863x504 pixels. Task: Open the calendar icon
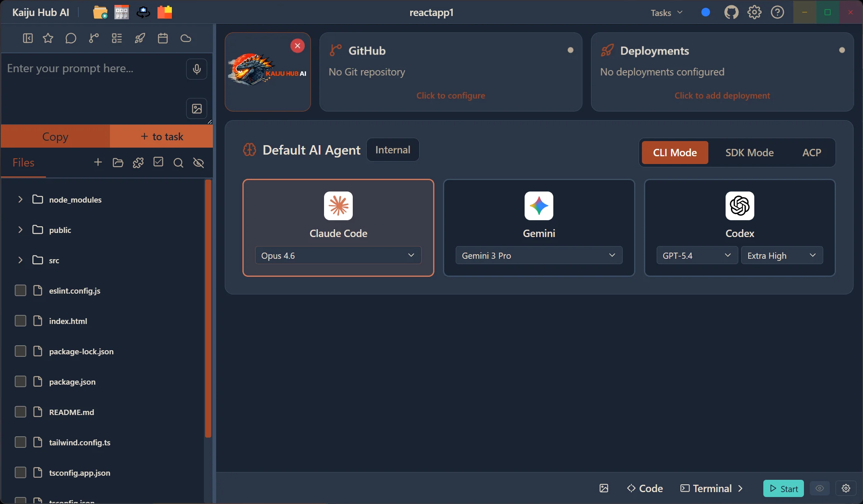point(163,38)
